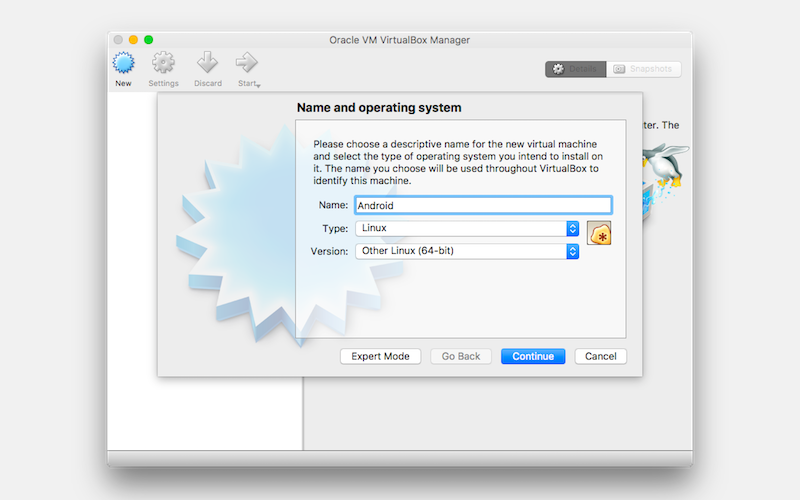Switch to the Details view
800x500 pixels.
pos(576,69)
